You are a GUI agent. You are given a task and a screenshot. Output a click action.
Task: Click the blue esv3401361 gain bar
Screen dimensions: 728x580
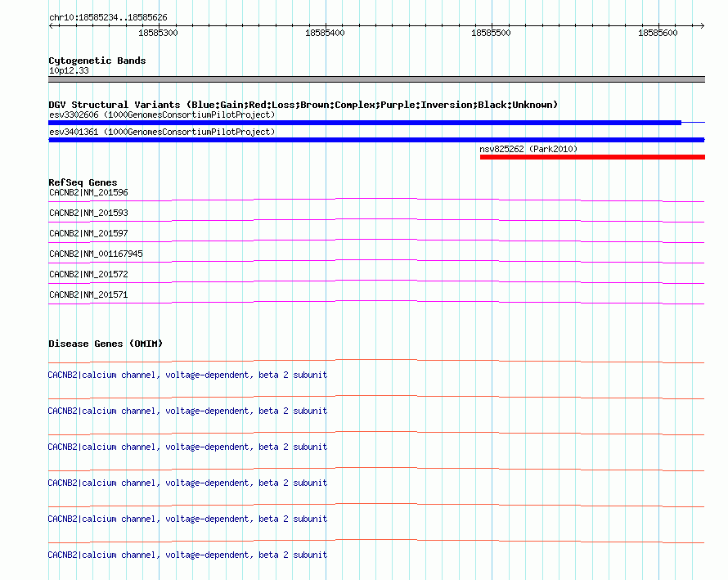(376, 140)
